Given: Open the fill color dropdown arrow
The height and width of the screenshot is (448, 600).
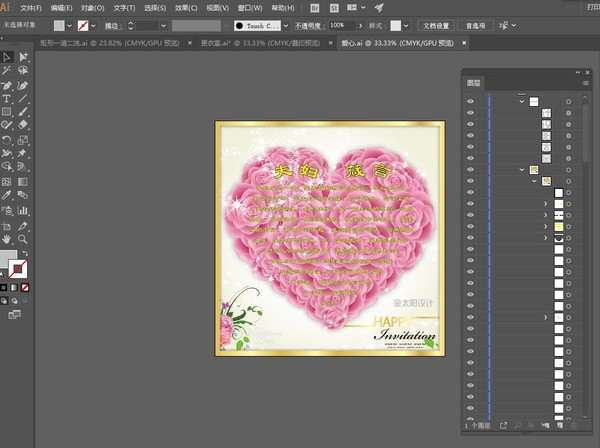Looking at the screenshot, I should pos(69,26).
